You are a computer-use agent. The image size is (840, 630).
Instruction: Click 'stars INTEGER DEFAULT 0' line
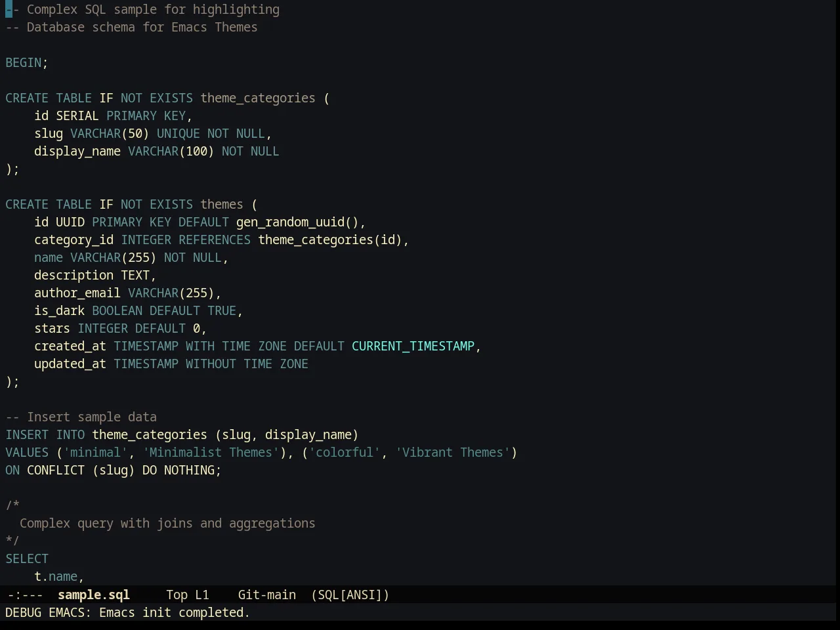click(121, 328)
